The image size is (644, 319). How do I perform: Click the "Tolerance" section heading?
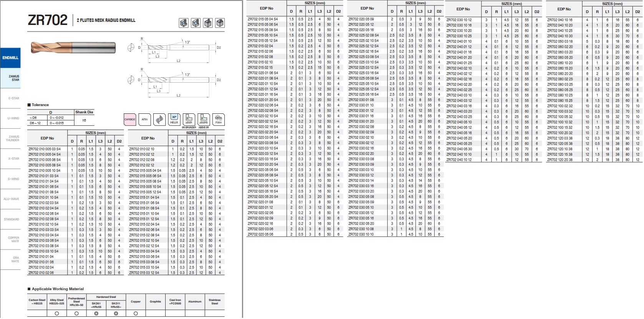point(40,105)
